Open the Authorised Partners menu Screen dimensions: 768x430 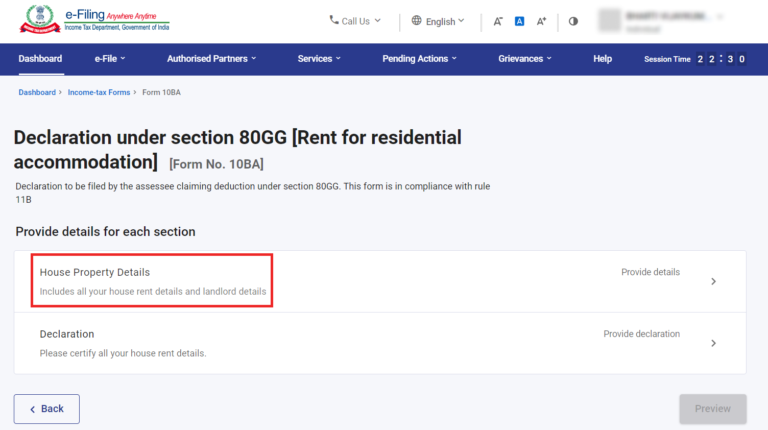211,59
